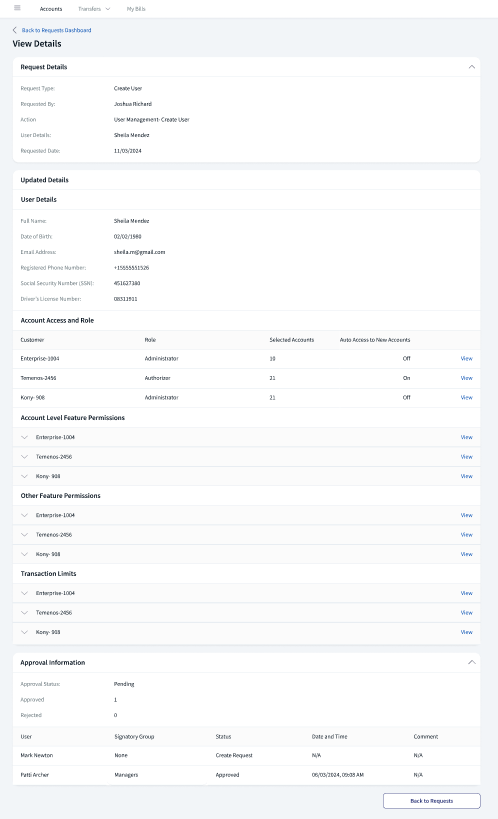This screenshot has width=498, height=819.
Task: View the Temenos-2456 Authorizer account access
Action: (466, 378)
